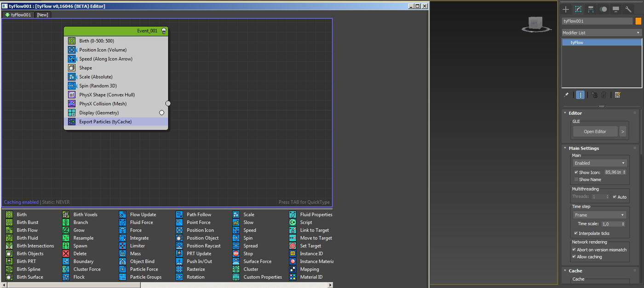
Task: Pick Stop operator icon in depot
Action: [236, 254]
